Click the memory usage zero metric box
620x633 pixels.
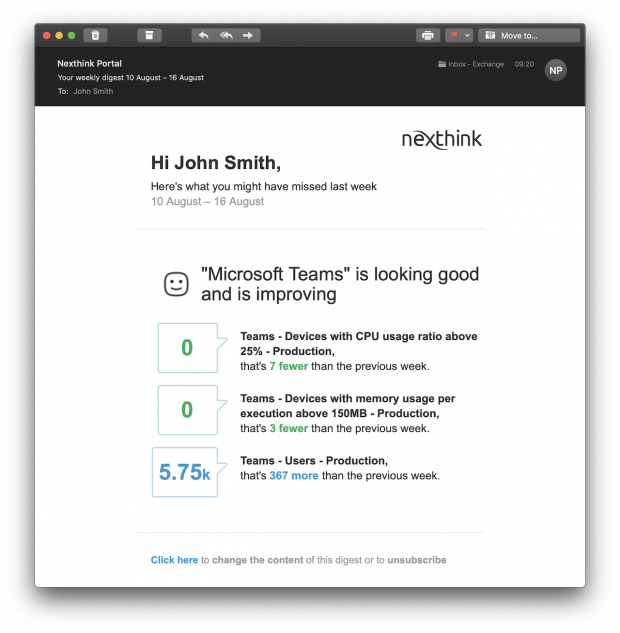click(187, 410)
